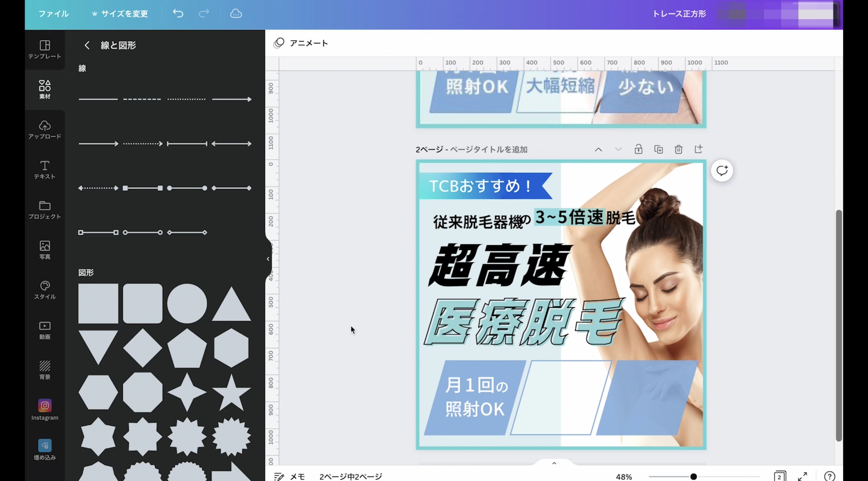Go back from 線と図形 panel
Image resolution: width=868 pixels, height=481 pixels.
[x=87, y=45]
